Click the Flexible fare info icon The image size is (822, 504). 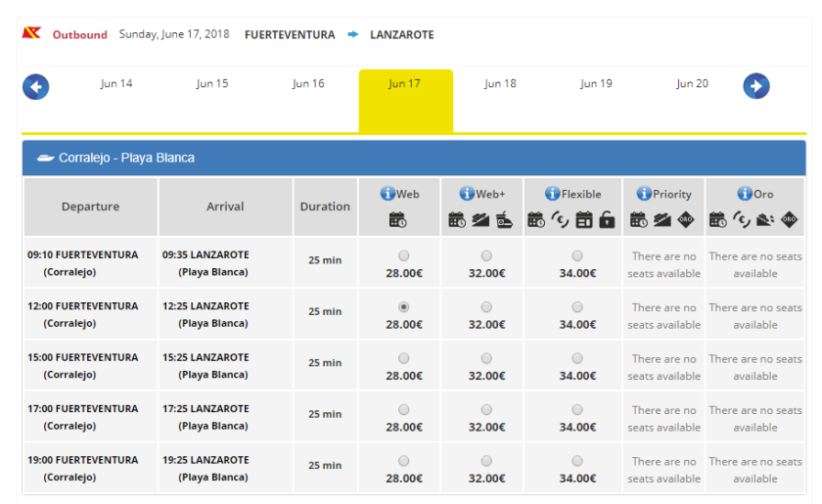(x=553, y=194)
